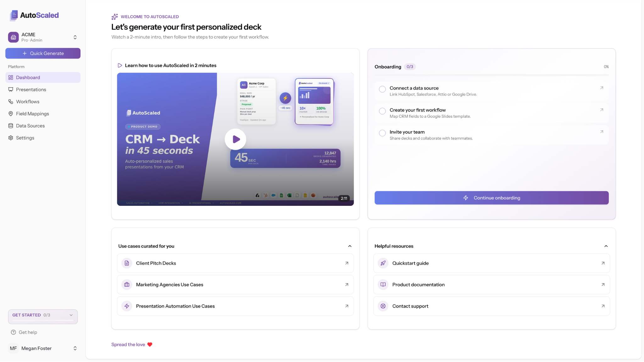Viewport: 644px width, 362px height.
Task: Check off the Connect a data source step
Action: click(382, 89)
